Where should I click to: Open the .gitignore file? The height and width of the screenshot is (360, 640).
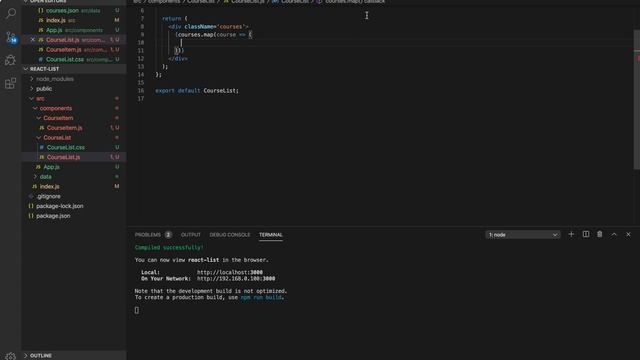point(73,196)
